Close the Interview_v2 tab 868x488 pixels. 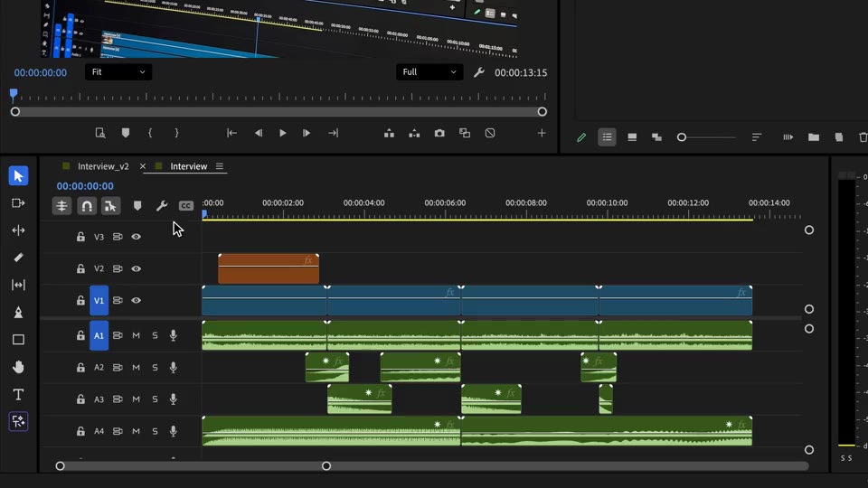143,166
